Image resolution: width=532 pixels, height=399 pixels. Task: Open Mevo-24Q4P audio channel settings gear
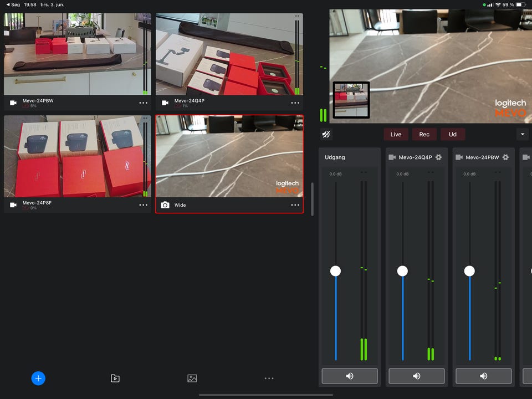pos(438,157)
